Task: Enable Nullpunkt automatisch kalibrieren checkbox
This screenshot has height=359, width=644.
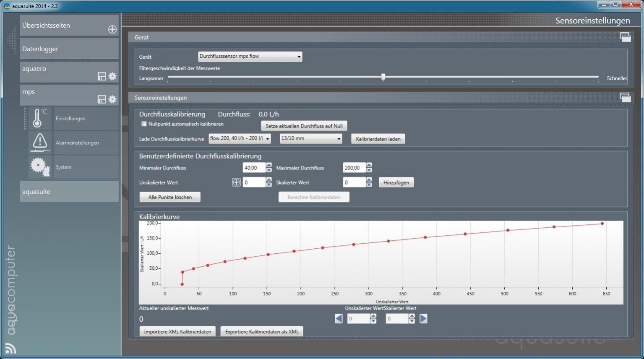Action: (144, 124)
